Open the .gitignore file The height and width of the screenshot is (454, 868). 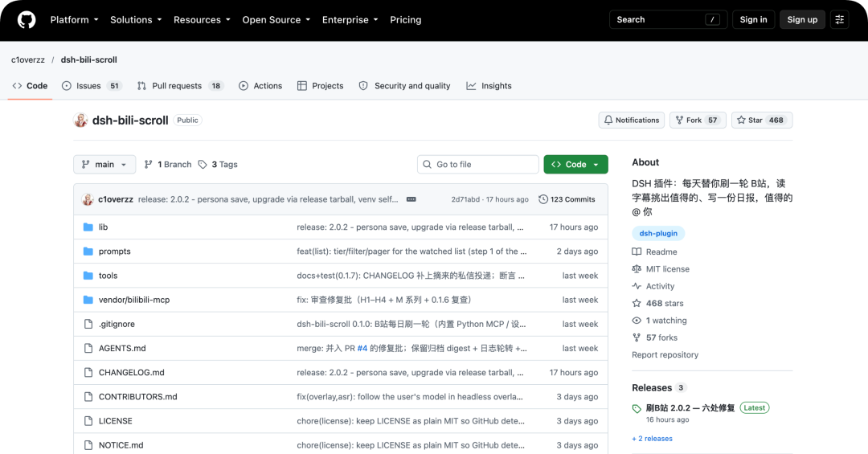click(x=117, y=324)
